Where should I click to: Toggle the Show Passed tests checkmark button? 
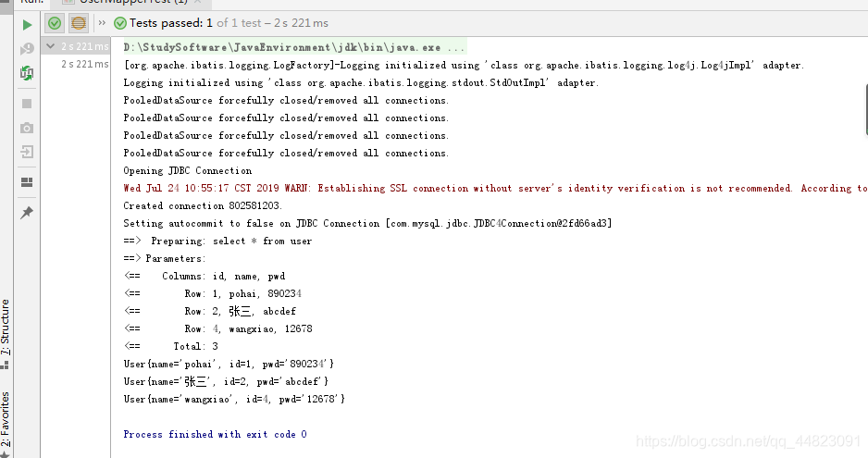click(55, 23)
